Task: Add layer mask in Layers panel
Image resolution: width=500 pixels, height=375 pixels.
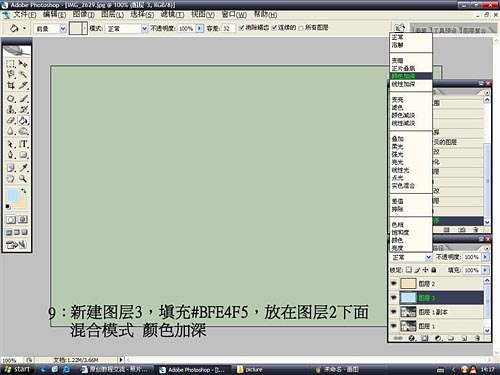Action: click(x=425, y=338)
